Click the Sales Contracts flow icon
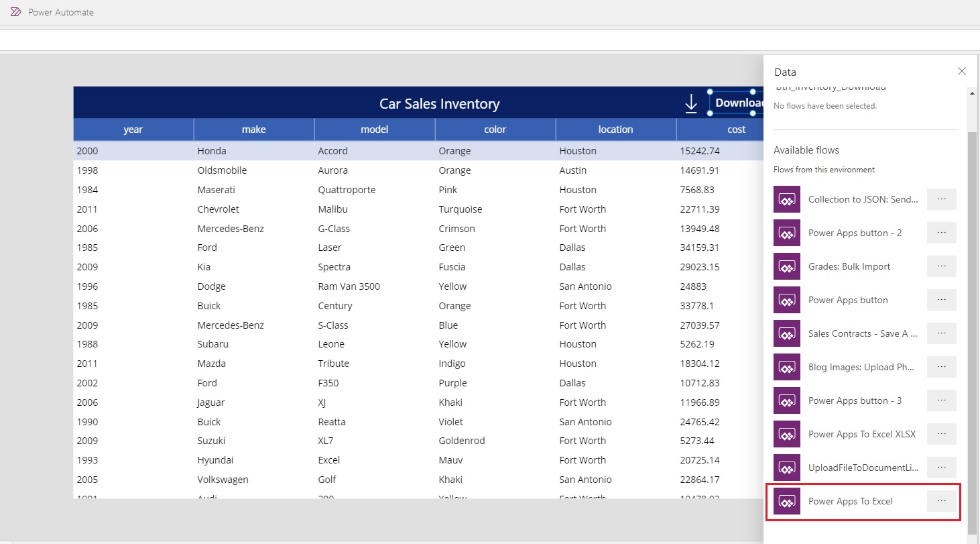 click(x=786, y=333)
